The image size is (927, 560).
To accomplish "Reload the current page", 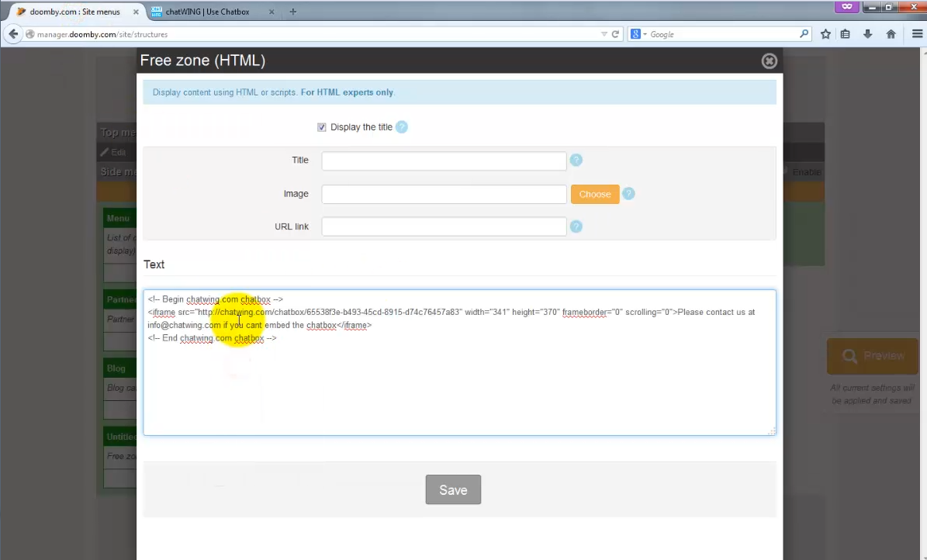I will (x=615, y=34).
